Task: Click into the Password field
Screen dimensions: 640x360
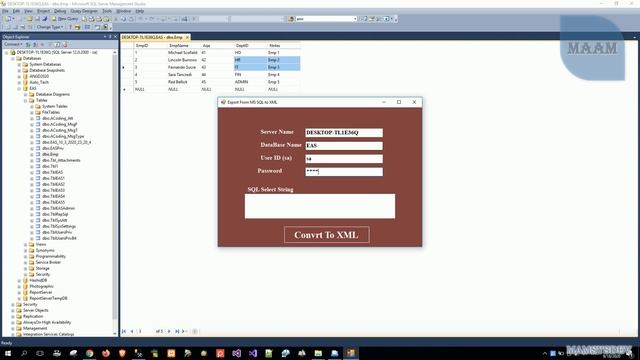Action: point(344,172)
